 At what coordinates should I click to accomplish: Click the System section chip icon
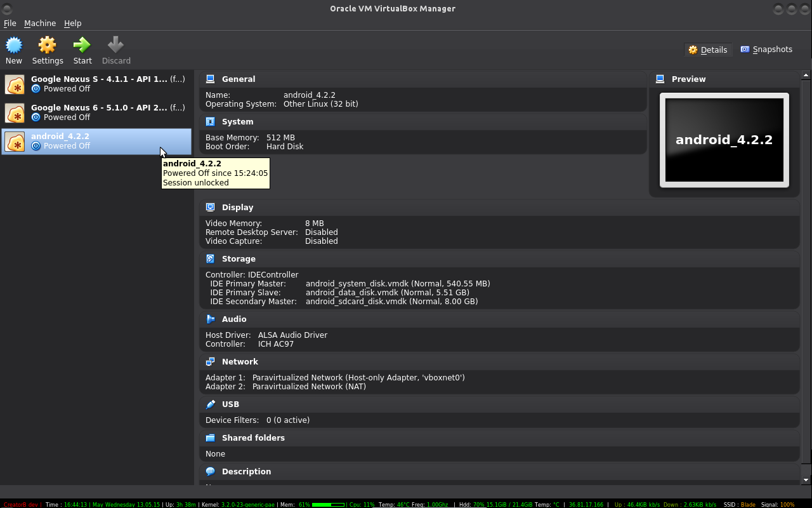tap(211, 122)
